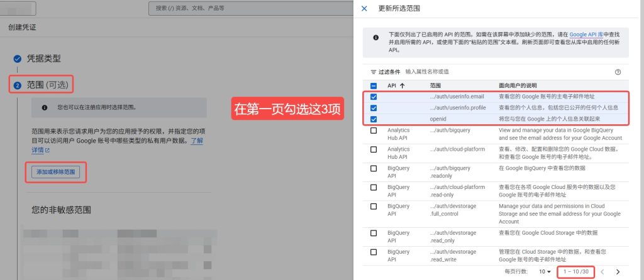This screenshot has width=644, height=280.
Task: Click the 凭据类型 completed step checkmark icon
Action: click(18, 58)
